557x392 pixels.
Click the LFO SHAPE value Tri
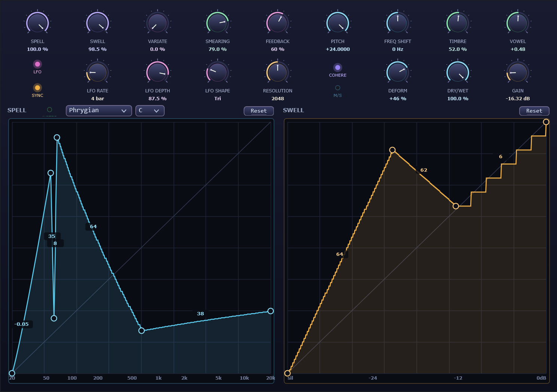coord(218,99)
